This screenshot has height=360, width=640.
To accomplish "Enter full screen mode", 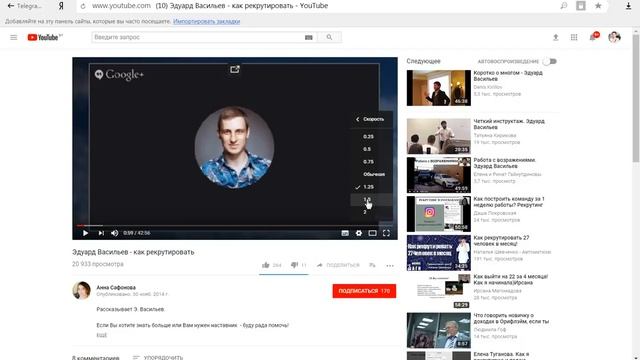I will point(386,233).
